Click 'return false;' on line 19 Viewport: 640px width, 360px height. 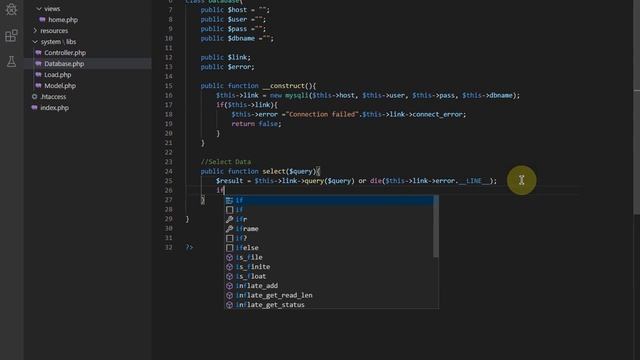(256, 124)
